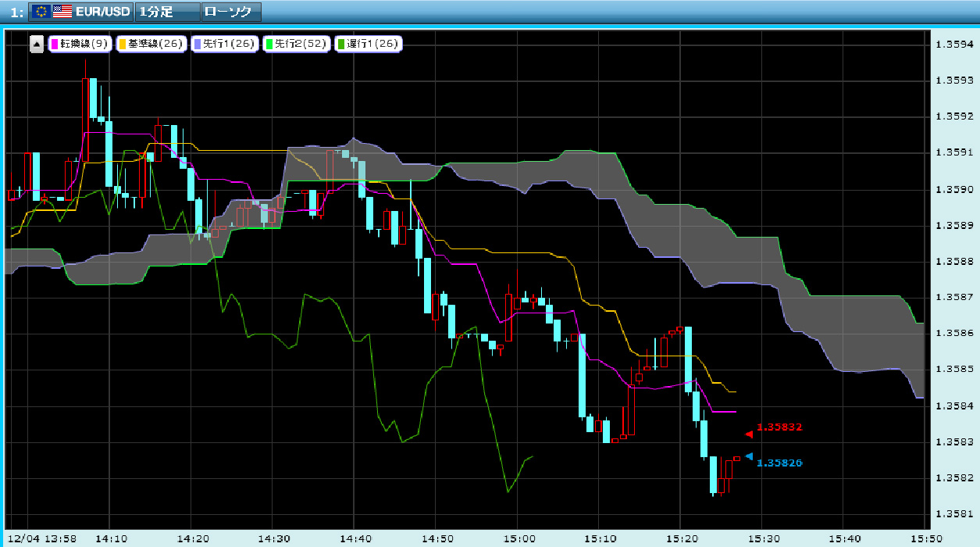This screenshot has width=980, height=547.
Task: Select the 遅行1(26) indicator legend
Action: tap(368, 44)
